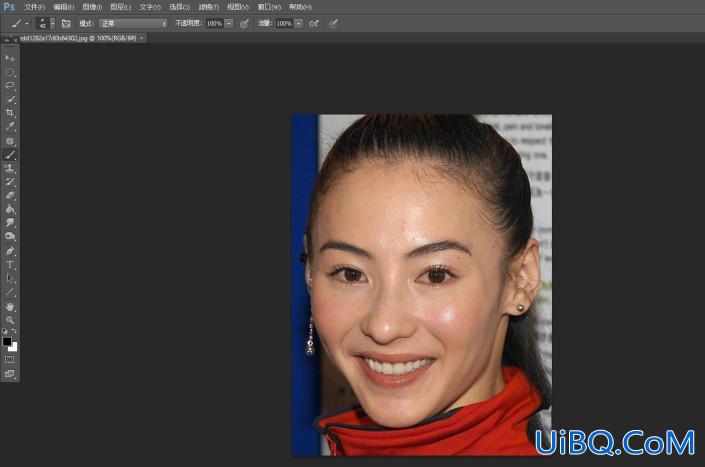Select the Spot Healing Brush tool
This screenshot has height=467, width=705.
10,141
